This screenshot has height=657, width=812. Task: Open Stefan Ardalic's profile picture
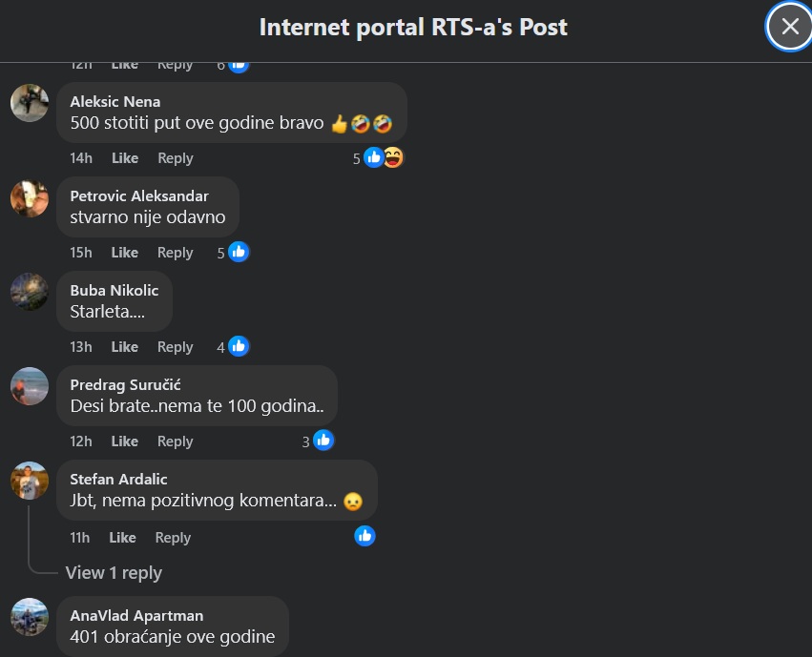click(30, 481)
